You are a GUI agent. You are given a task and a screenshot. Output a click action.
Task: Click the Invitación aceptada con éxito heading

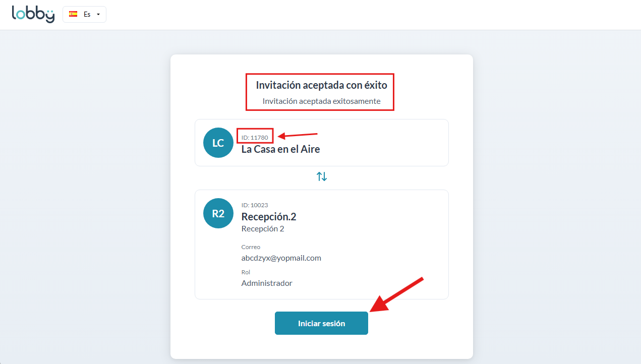(x=321, y=85)
